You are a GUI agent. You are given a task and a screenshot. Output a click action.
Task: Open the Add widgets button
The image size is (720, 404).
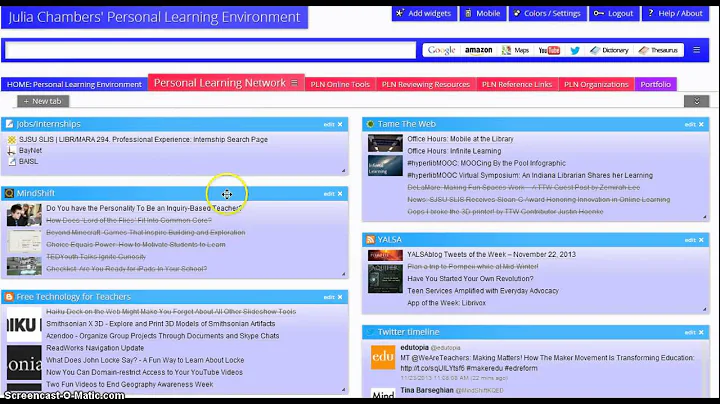pos(424,13)
